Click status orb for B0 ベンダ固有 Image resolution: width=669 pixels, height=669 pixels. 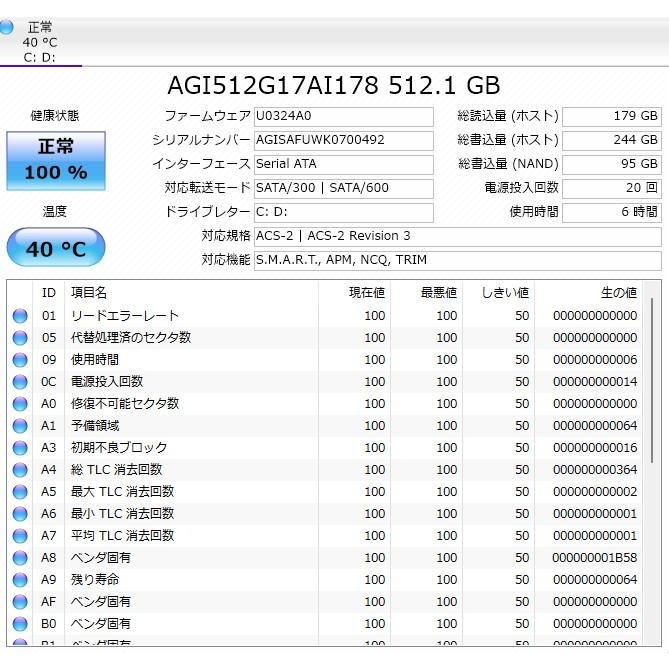[20, 624]
